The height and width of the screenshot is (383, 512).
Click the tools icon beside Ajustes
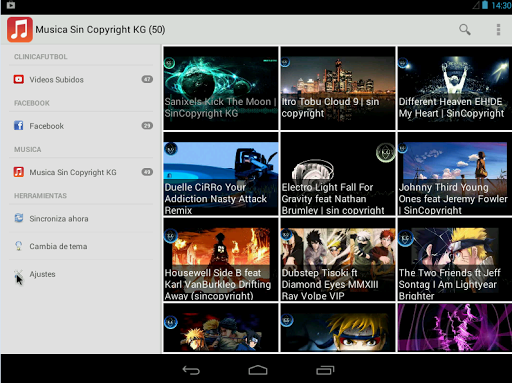point(19,274)
